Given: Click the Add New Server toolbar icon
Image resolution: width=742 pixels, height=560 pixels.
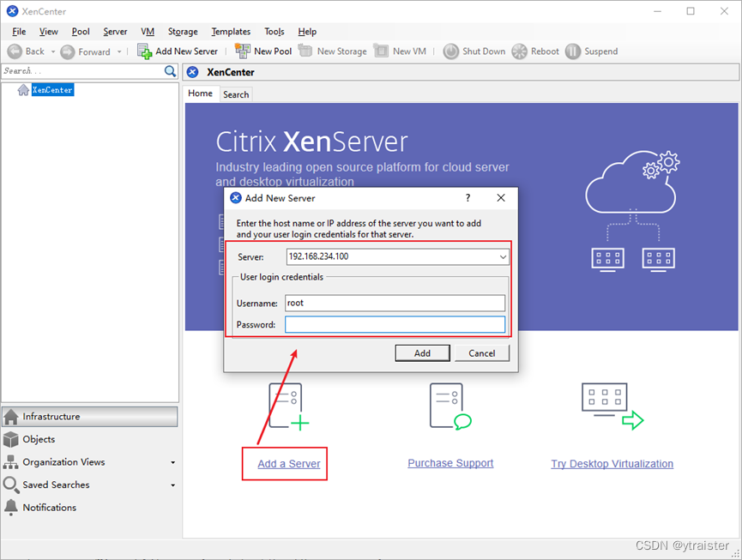Looking at the screenshot, I should (144, 51).
